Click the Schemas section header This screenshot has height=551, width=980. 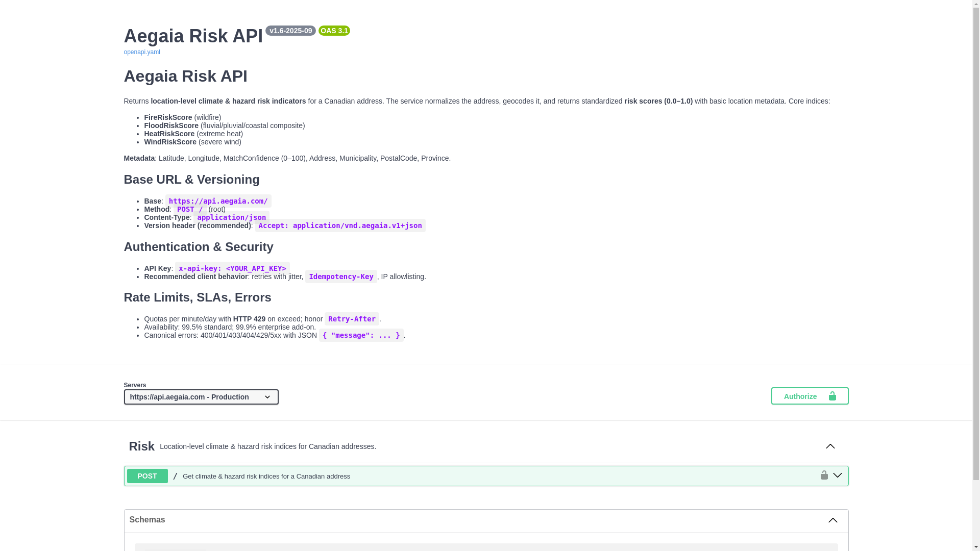(x=147, y=520)
